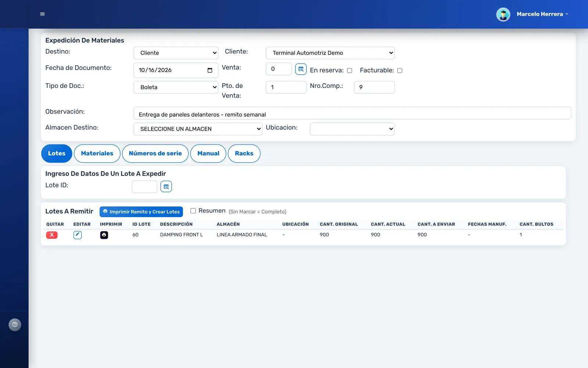Select the Manual tab
Viewport: 588px width, 368px height.
tap(208, 153)
